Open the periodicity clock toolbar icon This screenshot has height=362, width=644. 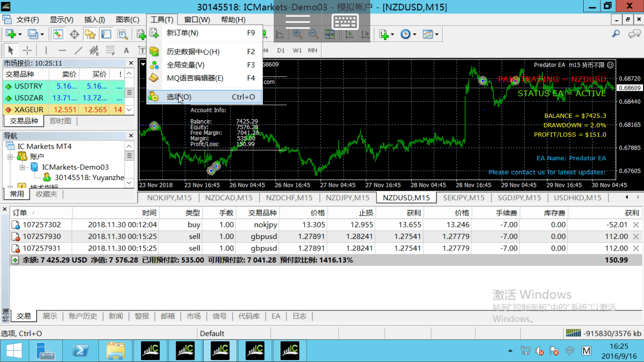tap(406, 34)
